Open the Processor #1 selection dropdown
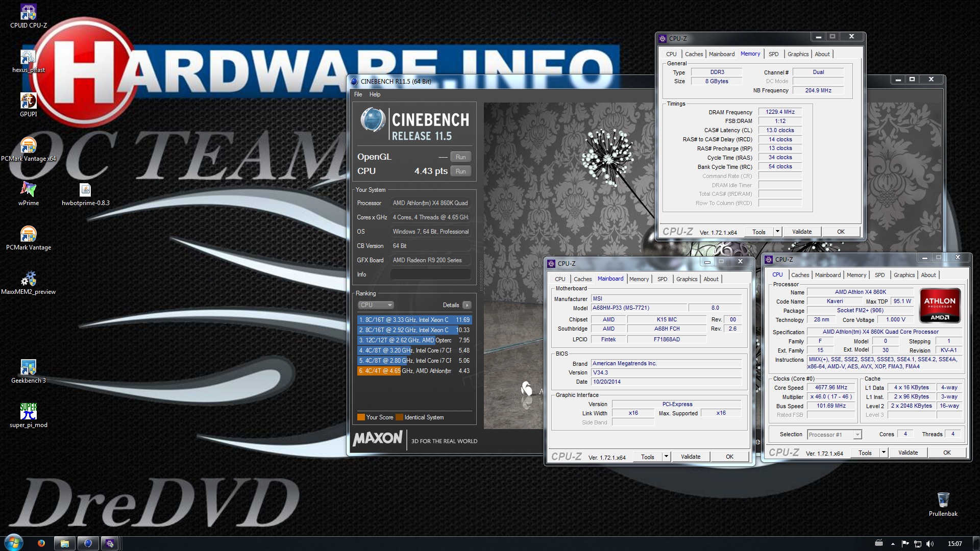The width and height of the screenshot is (980, 551). pos(835,435)
